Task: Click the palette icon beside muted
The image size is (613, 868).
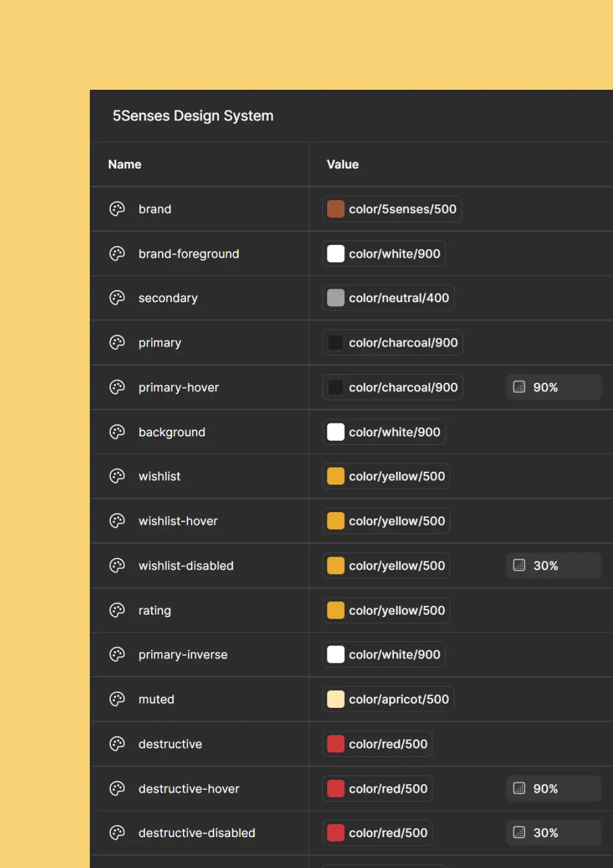Action: click(x=117, y=699)
